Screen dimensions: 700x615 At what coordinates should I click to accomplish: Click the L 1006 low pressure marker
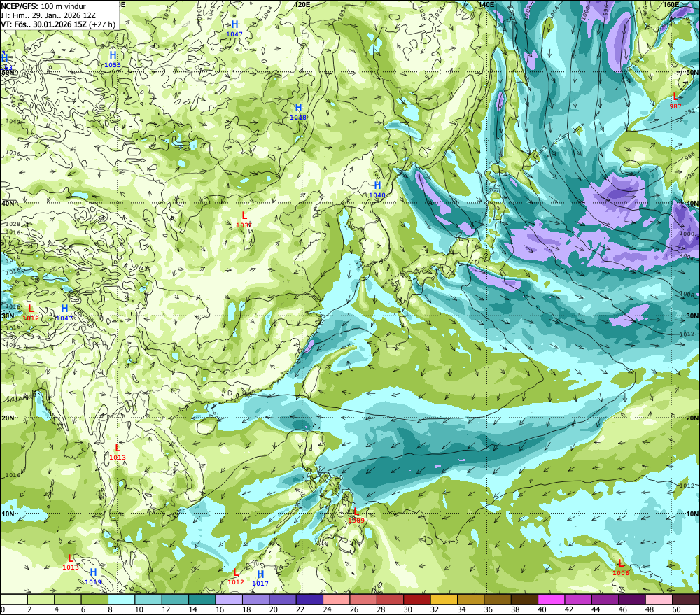(620, 567)
